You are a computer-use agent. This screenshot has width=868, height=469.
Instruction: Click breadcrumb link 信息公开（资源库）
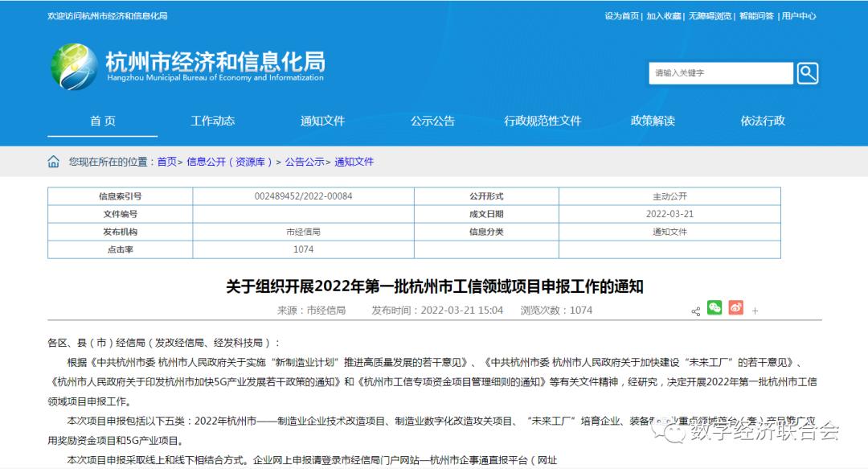tap(229, 162)
